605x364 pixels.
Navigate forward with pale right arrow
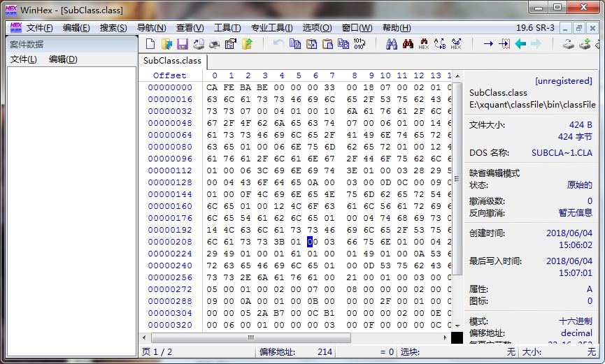pyautogui.click(x=536, y=44)
